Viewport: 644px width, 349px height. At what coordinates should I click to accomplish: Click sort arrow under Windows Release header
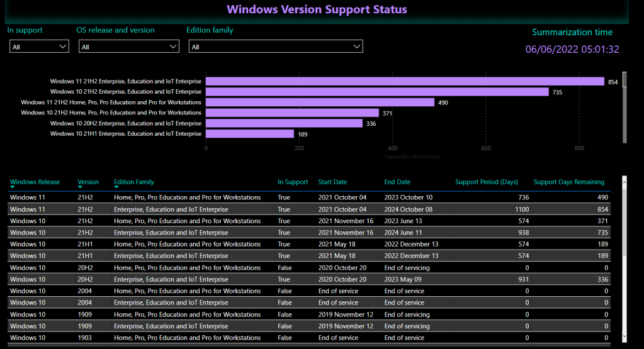[x=13, y=187]
